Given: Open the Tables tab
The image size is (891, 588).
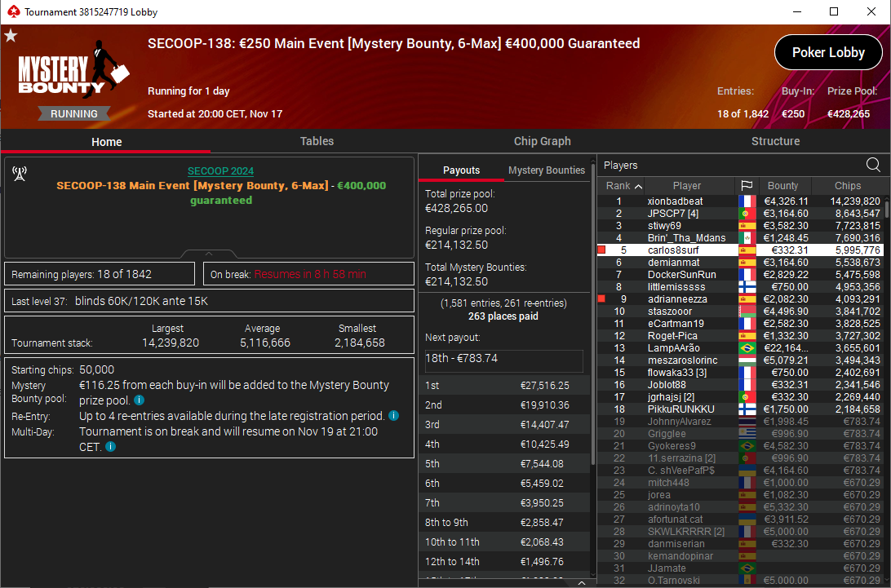Looking at the screenshot, I should pyautogui.click(x=317, y=141).
